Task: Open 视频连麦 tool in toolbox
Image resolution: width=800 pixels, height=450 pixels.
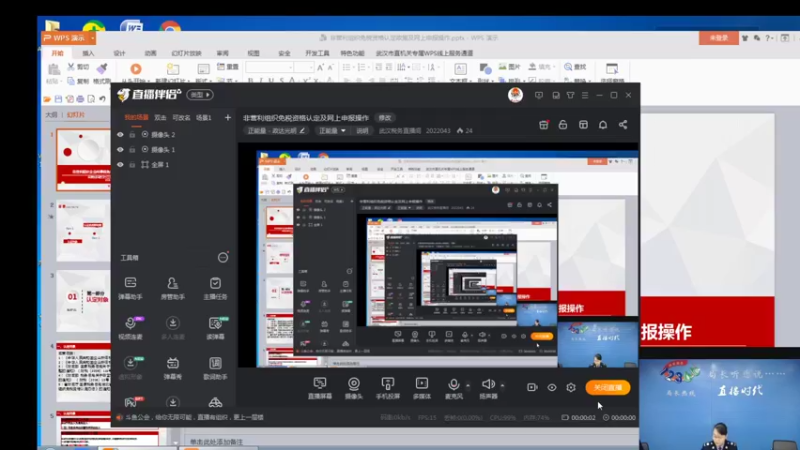Action: pos(130,328)
